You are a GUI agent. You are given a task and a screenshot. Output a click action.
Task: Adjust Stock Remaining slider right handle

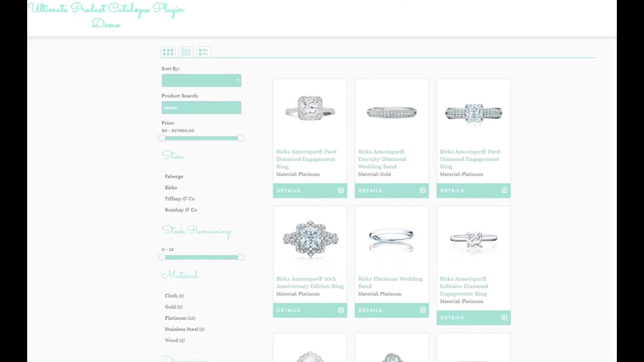click(241, 257)
